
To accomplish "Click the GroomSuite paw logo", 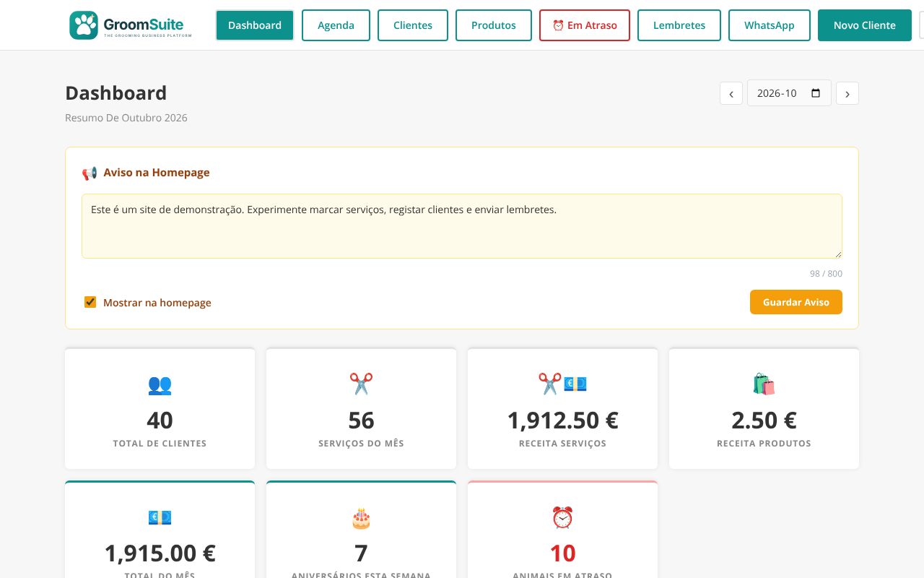I will click(x=84, y=25).
